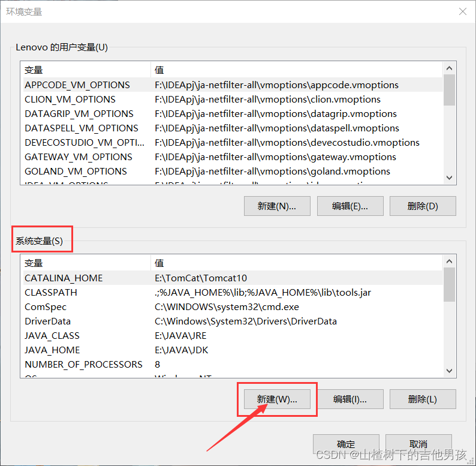Click the 变量 column header in user variables

86,70
